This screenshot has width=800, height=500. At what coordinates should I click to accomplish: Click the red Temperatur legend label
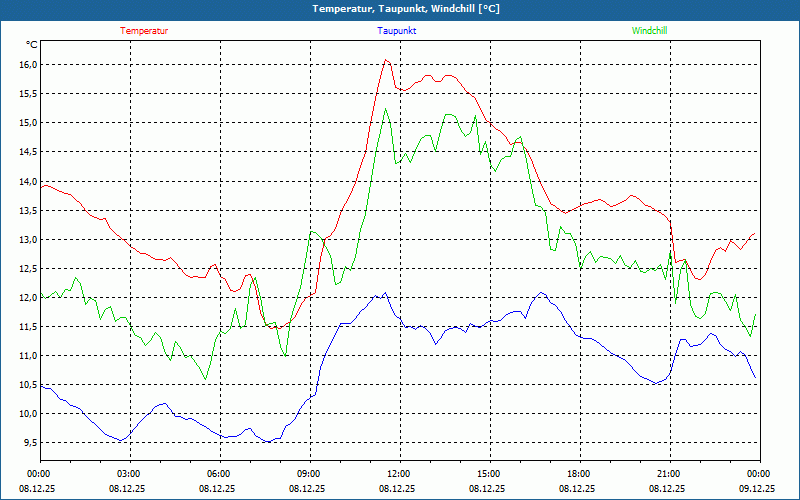(144, 31)
